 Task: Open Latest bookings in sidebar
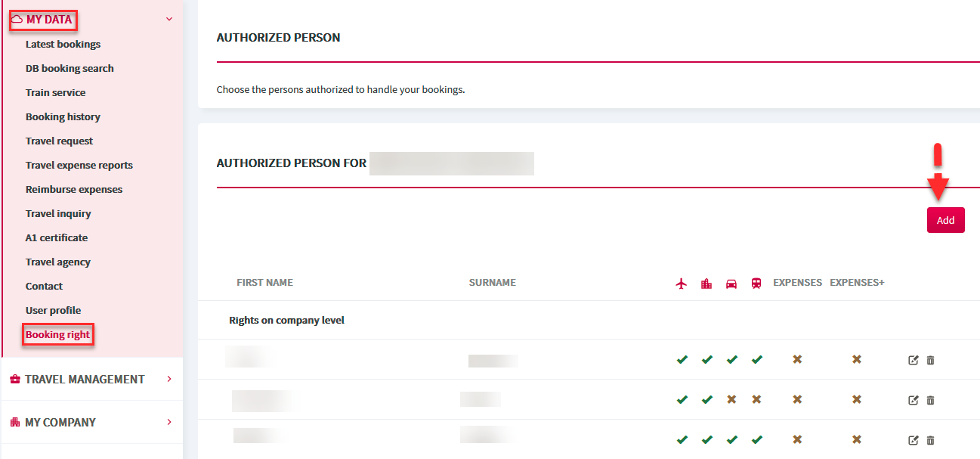click(x=63, y=44)
